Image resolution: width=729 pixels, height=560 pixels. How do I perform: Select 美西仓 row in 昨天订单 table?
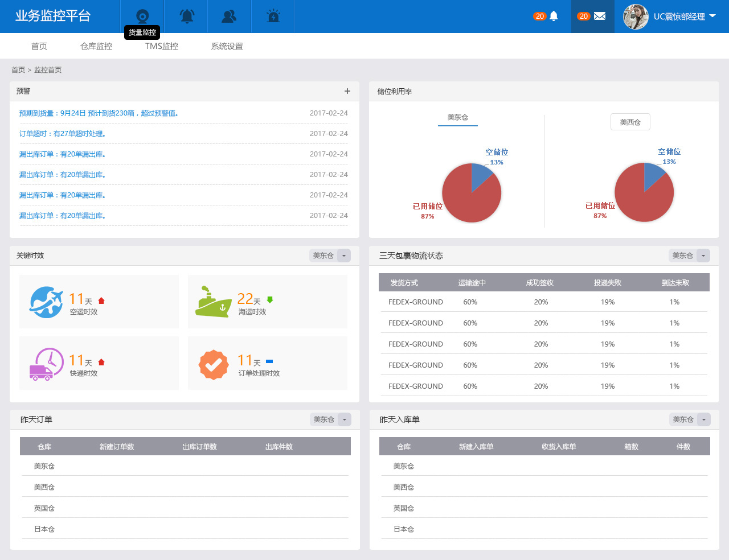pos(185,487)
